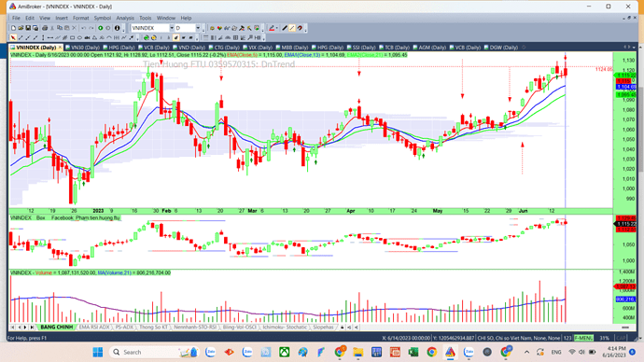Open the Insert menu
The image size is (644, 362).
point(62,18)
